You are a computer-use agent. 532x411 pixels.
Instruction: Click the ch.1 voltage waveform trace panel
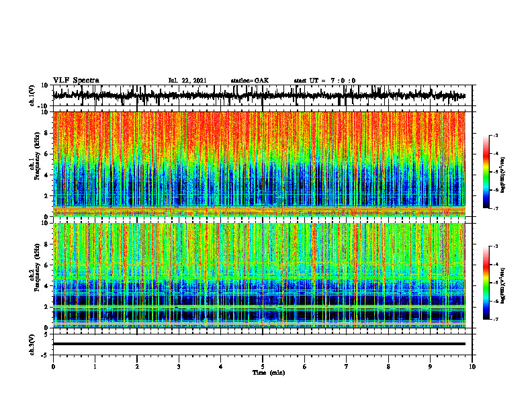(262, 95)
